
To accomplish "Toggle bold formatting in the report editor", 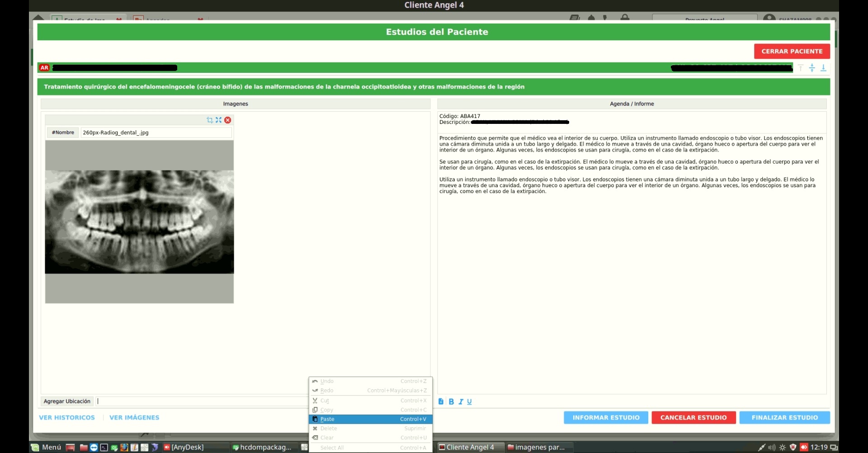I will coord(451,401).
